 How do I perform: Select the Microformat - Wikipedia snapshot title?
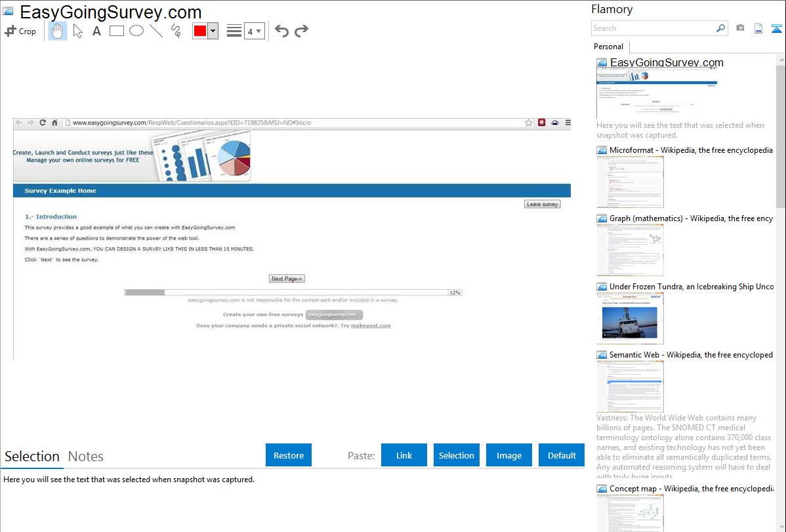pos(691,150)
